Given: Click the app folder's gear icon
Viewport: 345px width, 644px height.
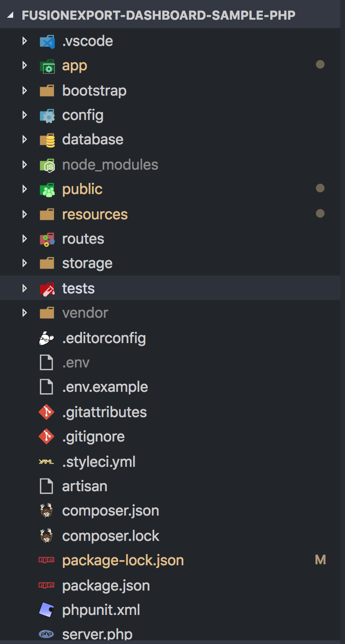Looking at the screenshot, I should (47, 66).
